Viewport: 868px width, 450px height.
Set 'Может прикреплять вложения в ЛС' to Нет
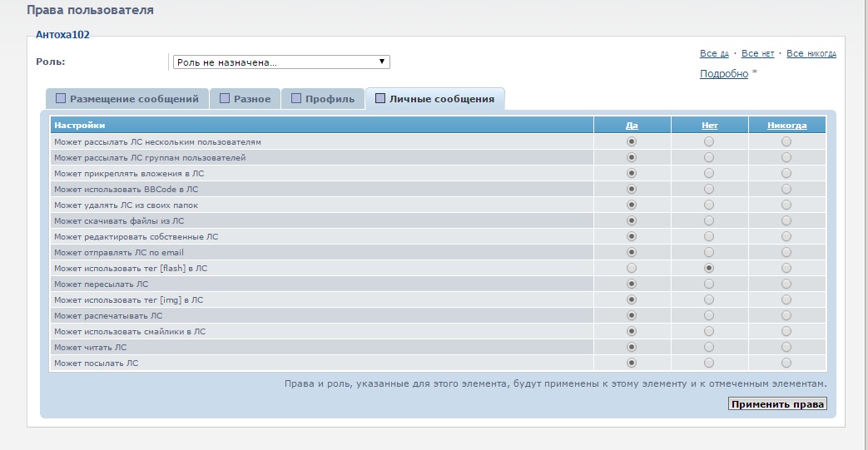[709, 173]
